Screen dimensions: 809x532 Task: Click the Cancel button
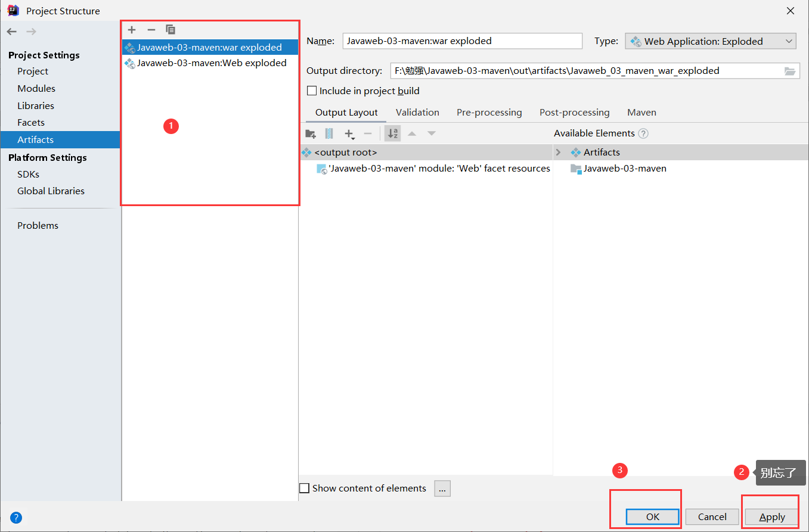coord(712,517)
